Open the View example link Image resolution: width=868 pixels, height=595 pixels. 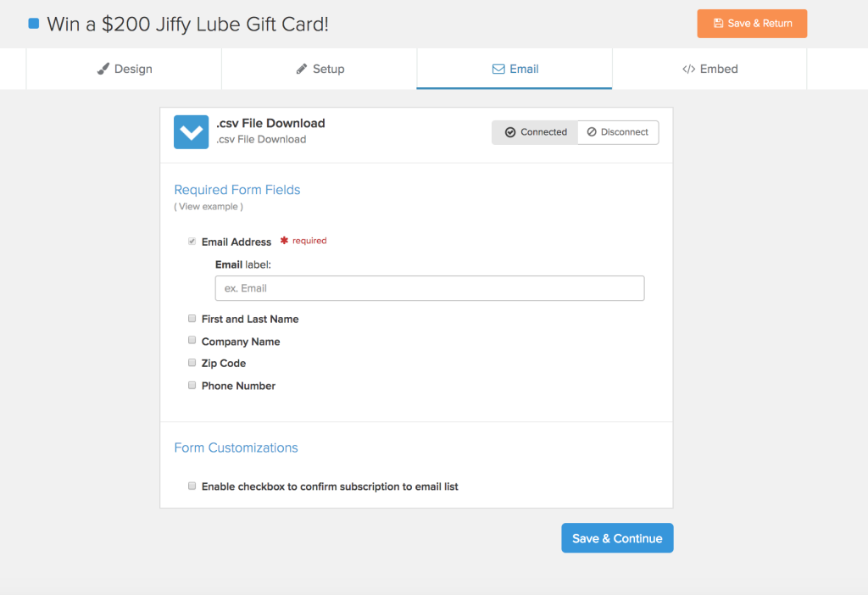click(x=209, y=207)
